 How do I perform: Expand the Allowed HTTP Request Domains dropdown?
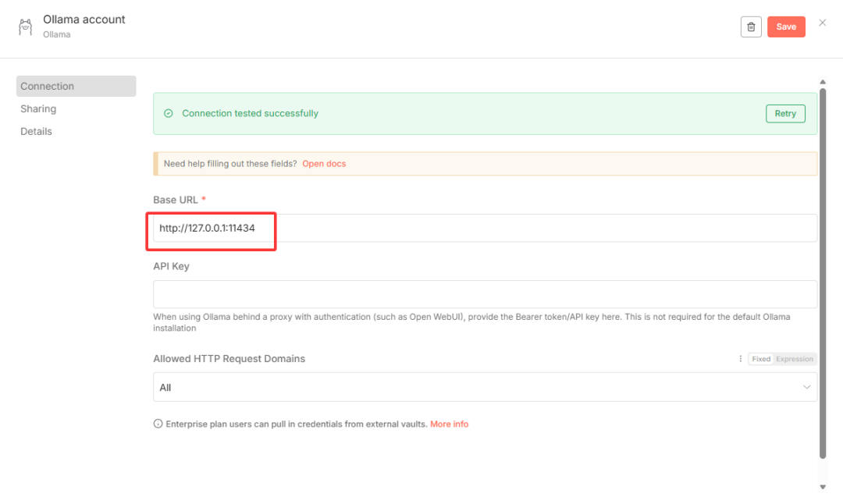pos(485,388)
